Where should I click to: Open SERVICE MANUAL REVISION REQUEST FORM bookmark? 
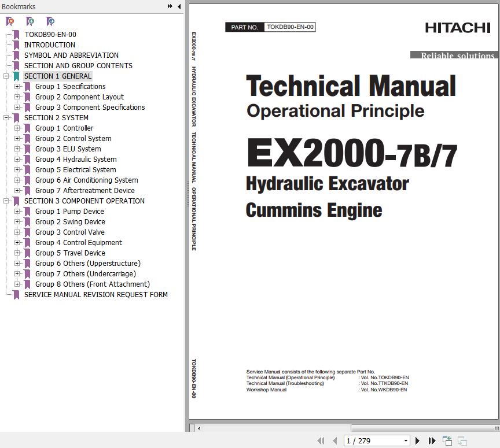(95, 295)
